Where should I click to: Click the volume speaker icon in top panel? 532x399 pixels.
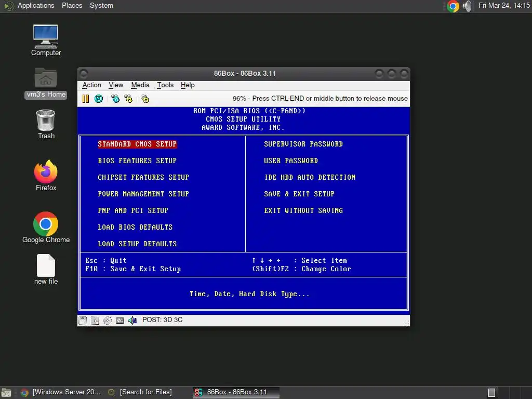(467, 6)
